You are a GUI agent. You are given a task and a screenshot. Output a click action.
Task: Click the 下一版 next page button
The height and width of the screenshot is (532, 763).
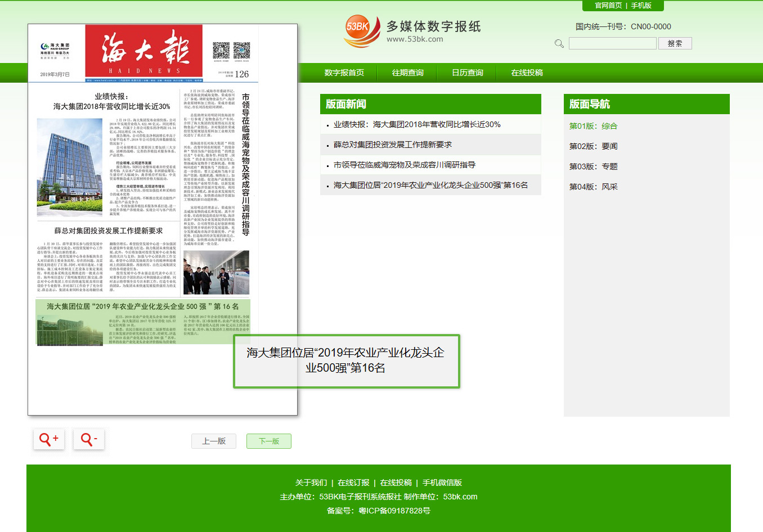click(x=269, y=441)
